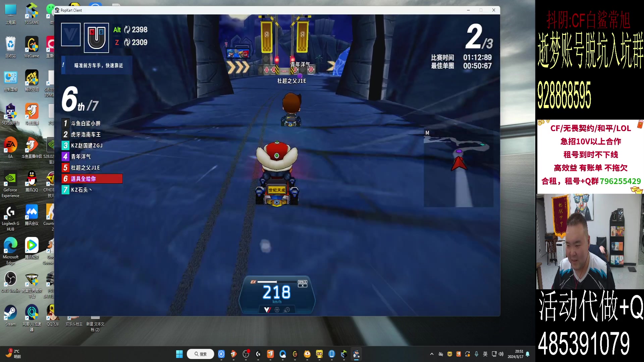The width and height of the screenshot is (644, 362).
Task: Switch input language via 英 indicator
Action: pyautogui.click(x=485, y=354)
